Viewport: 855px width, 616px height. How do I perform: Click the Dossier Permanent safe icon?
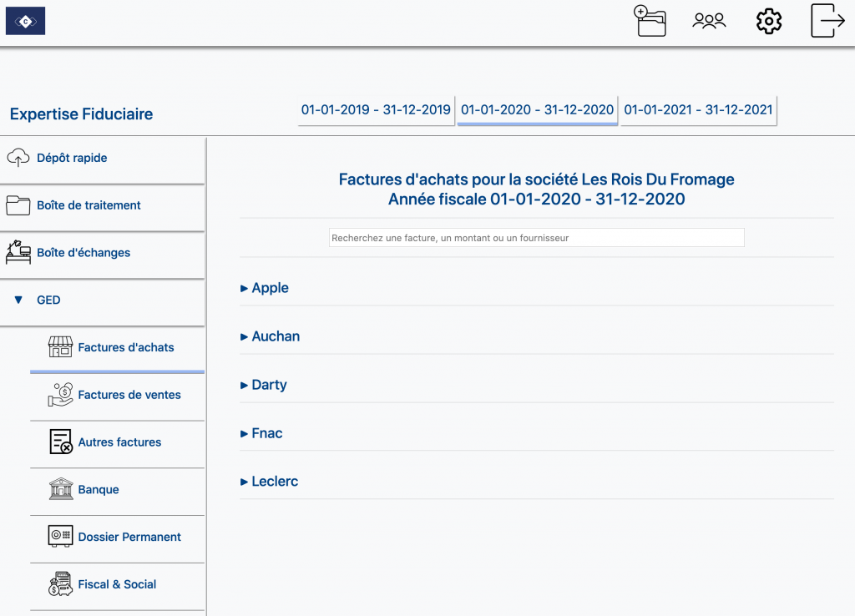pyautogui.click(x=60, y=537)
